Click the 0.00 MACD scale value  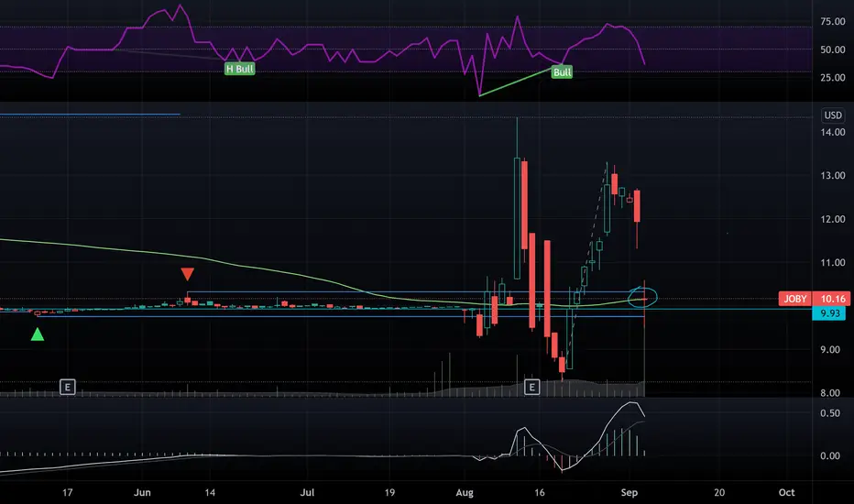pos(830,455)
